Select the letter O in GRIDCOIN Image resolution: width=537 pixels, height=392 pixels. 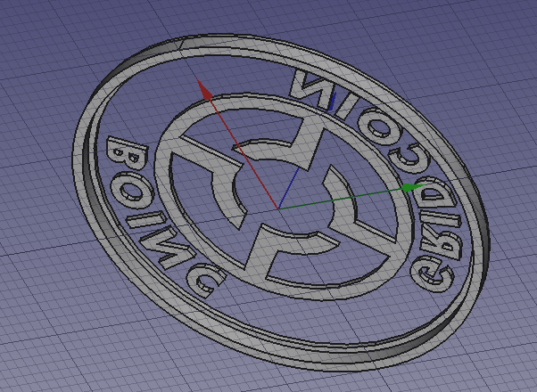click(382, 127)
